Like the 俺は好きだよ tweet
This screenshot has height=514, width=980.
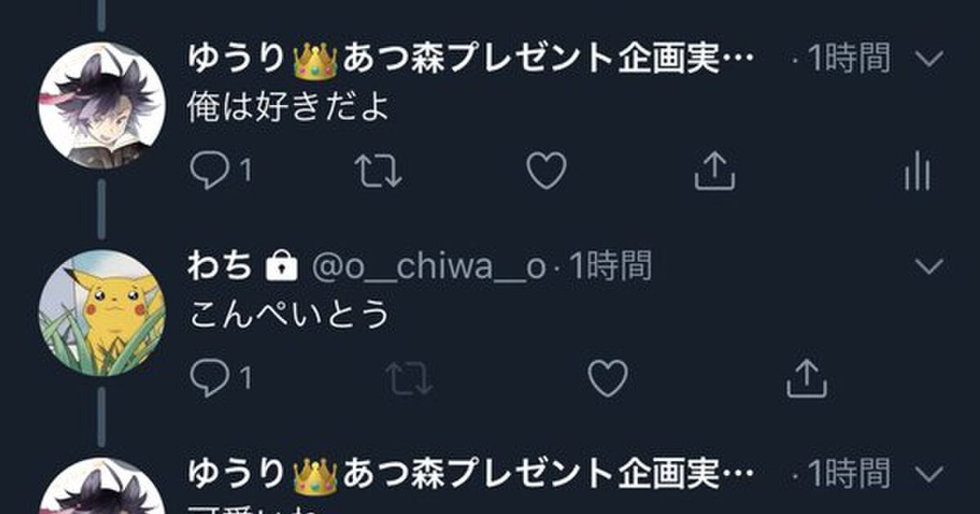click(546, 171)
